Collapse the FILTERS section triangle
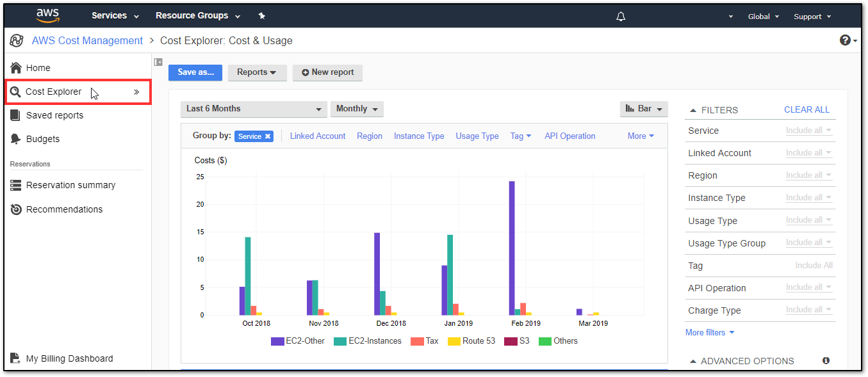Image resolution: width=868 pixels, height=377 pixels. [x=692, y=110]
